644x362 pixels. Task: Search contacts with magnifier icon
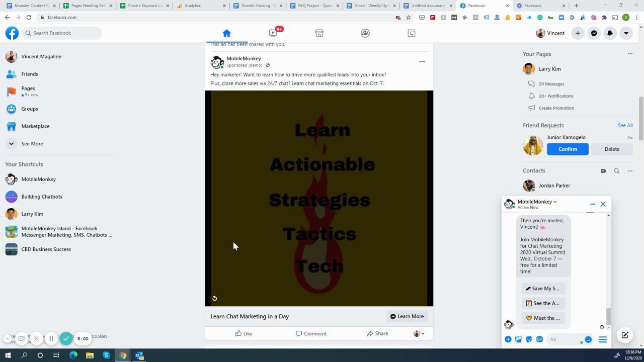(617, 171)
